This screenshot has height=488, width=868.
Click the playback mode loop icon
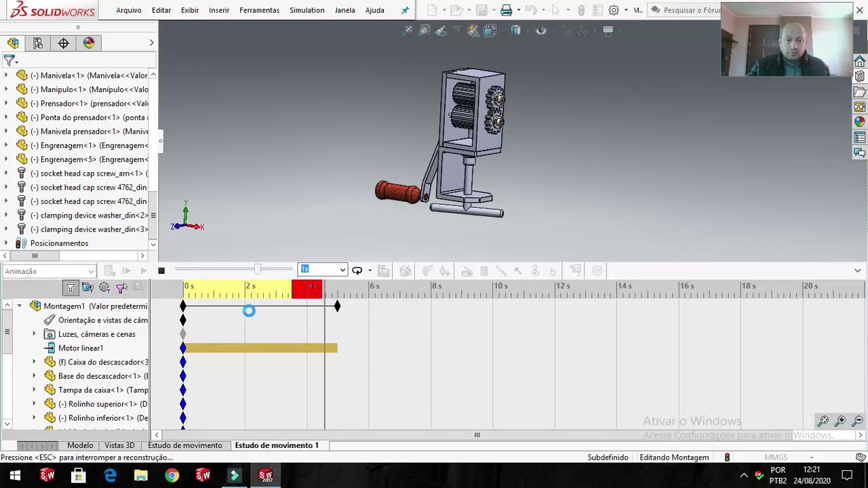(x=357, y=271)
